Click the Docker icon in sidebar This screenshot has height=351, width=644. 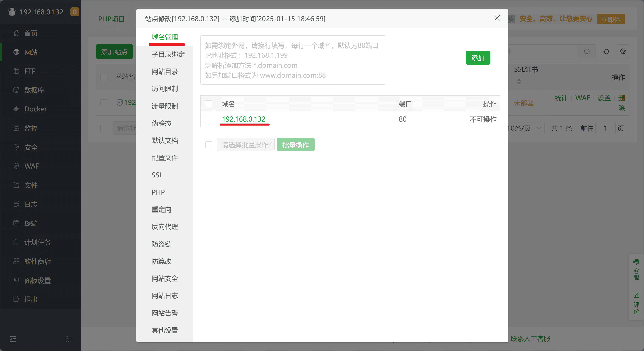16,109
